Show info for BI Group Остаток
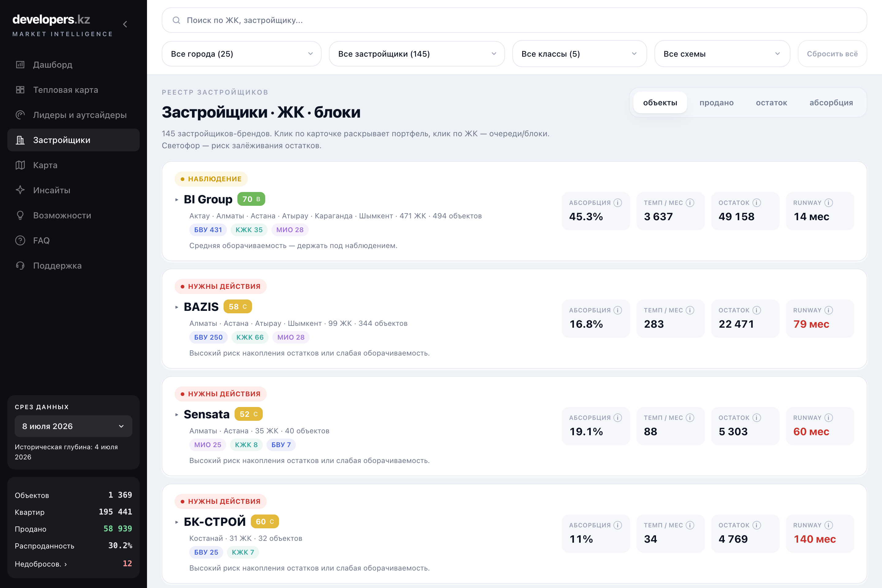The height and width of the screenshot is (588, 882). click(757, 203)
